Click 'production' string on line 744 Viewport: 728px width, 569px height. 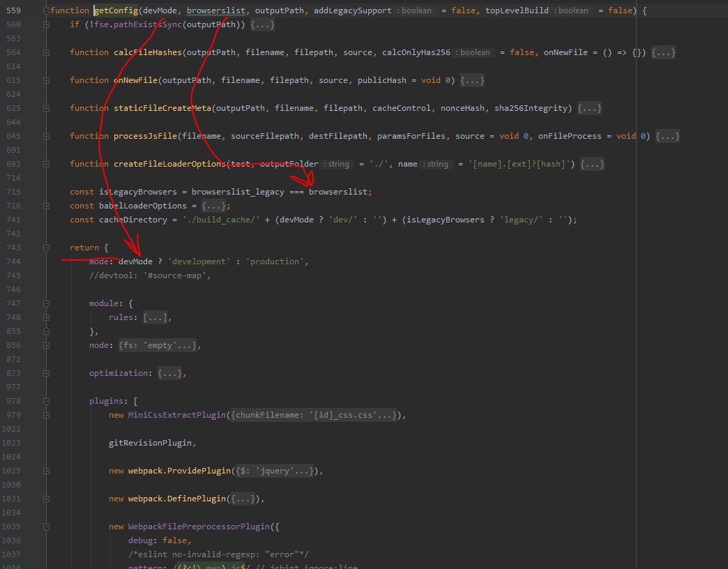tap(274, 261)
